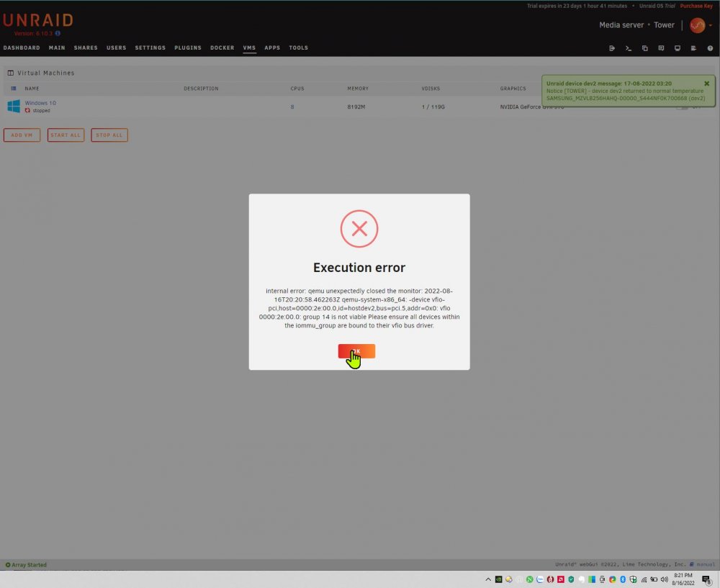Click the green WhatsApp-like tray icon
Viewport: 720px width, 588px height.
529,579
